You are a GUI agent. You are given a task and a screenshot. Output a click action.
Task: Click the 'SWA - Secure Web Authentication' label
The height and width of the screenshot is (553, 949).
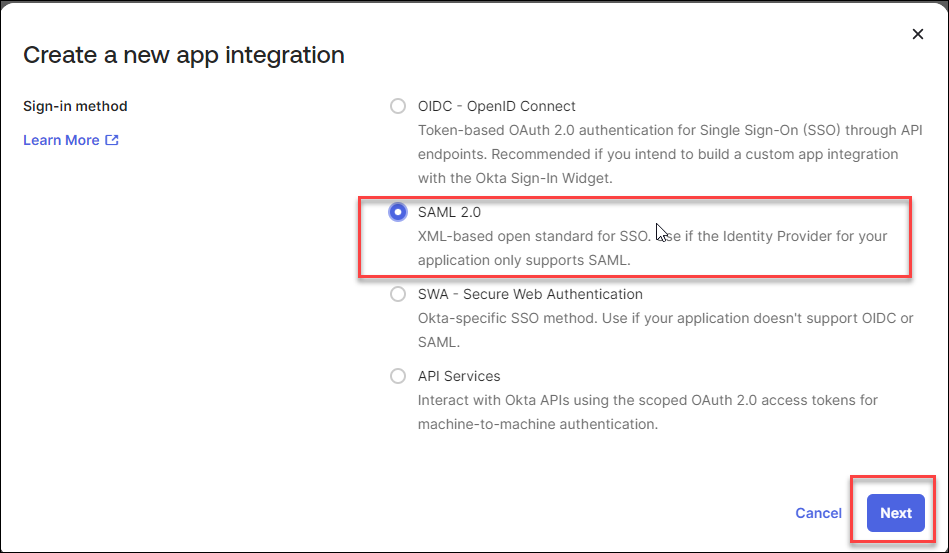click(530, 294)
